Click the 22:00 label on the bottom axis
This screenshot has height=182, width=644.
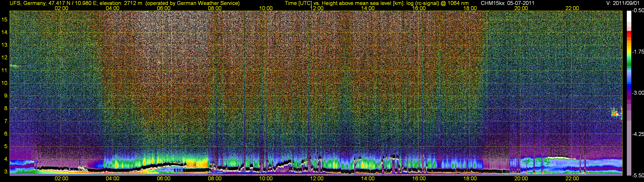pyautogui.click(x=572, y=179)
